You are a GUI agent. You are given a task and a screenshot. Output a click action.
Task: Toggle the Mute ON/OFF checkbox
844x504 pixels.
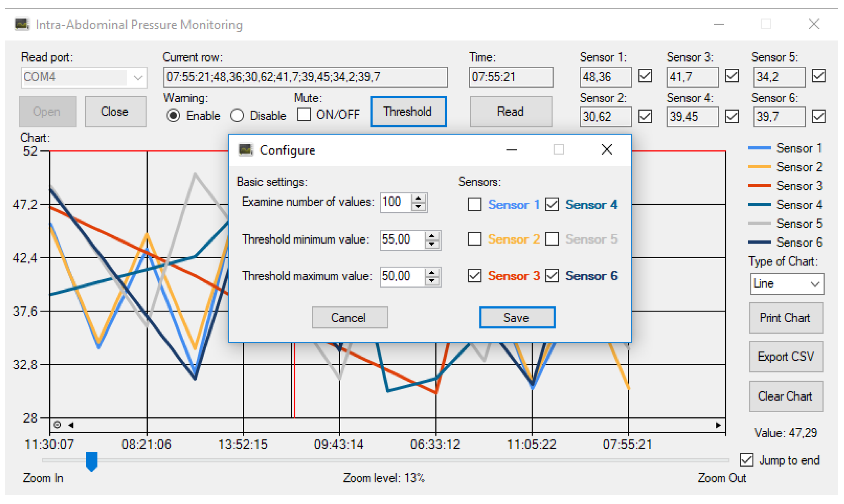coord(304,114)
